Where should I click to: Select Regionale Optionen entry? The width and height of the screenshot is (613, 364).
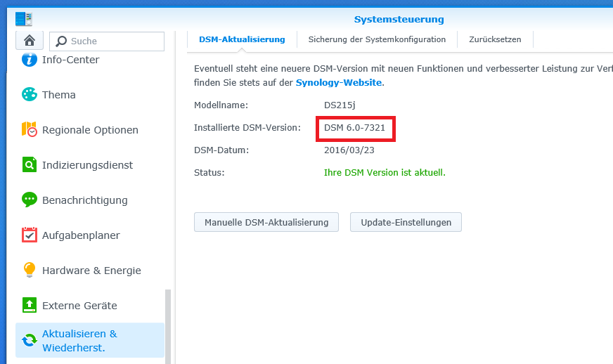click(90, 130)
